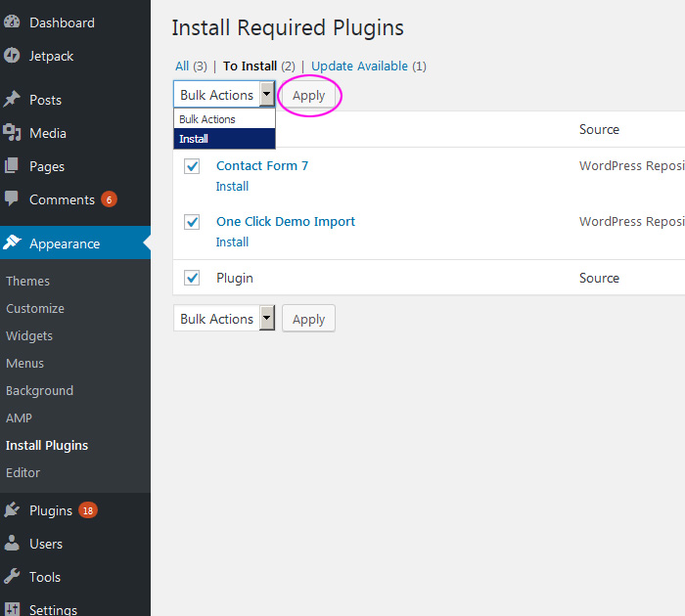This screenshot has width=685, height=616.
Task: Open AMP submenu item
Action: (19, 418)
